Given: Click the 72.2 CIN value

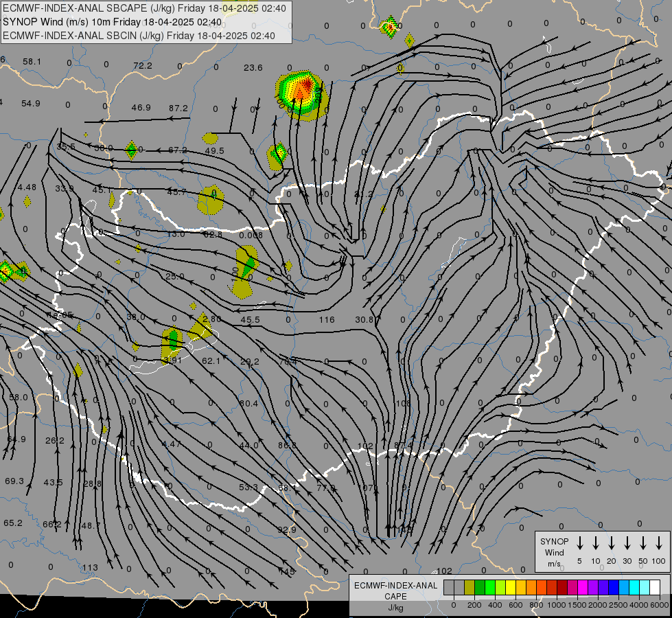Looking at the screenshot, I should click(143, 66).
